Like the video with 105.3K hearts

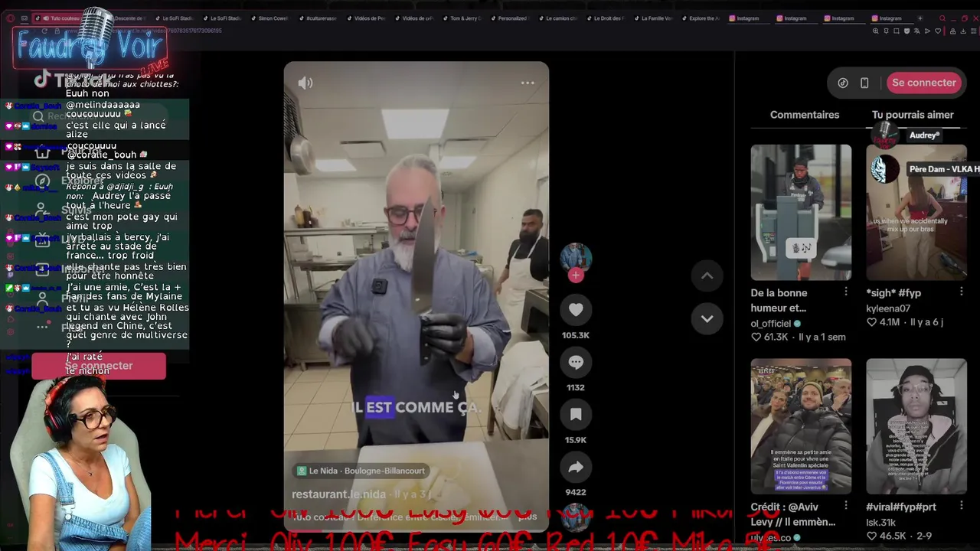pos(576,310)
